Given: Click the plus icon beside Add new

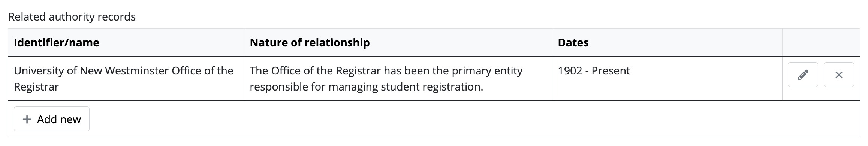Looking at the screenshot, I should (27, 119).
